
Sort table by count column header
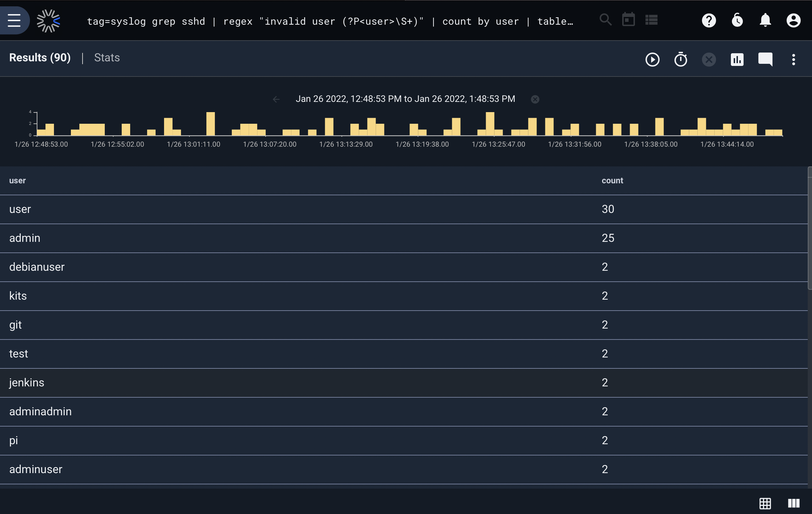[612, 180]
